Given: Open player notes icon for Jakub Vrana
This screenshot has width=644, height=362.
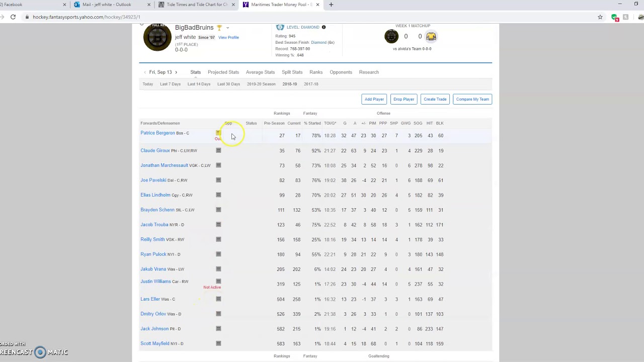Looking at the screenshot, I should 218,269.
